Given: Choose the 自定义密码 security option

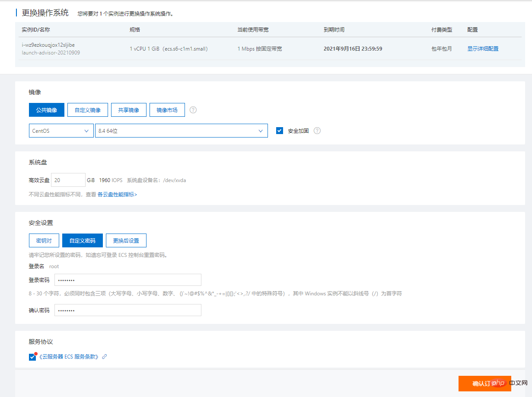Looking at the screenshot, I should 83,240.
